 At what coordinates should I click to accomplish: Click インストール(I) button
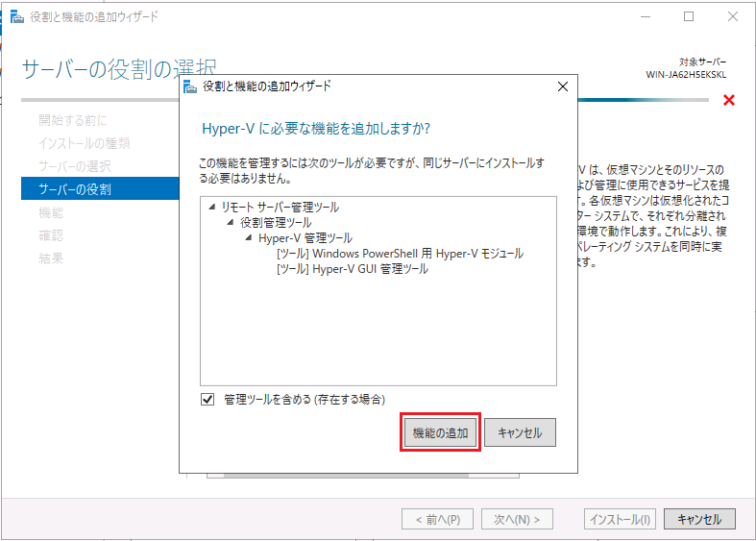pos(620,519)
